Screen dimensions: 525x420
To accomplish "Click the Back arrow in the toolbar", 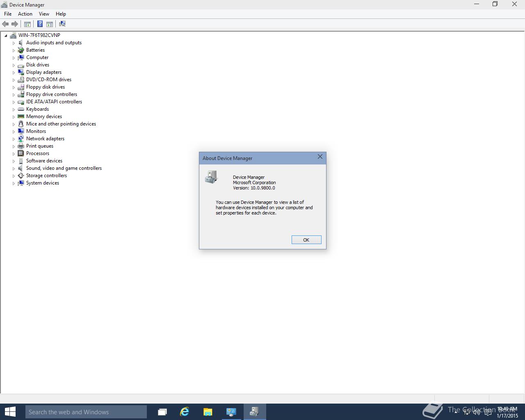I will pyautogui.click(x=5, y=24).
